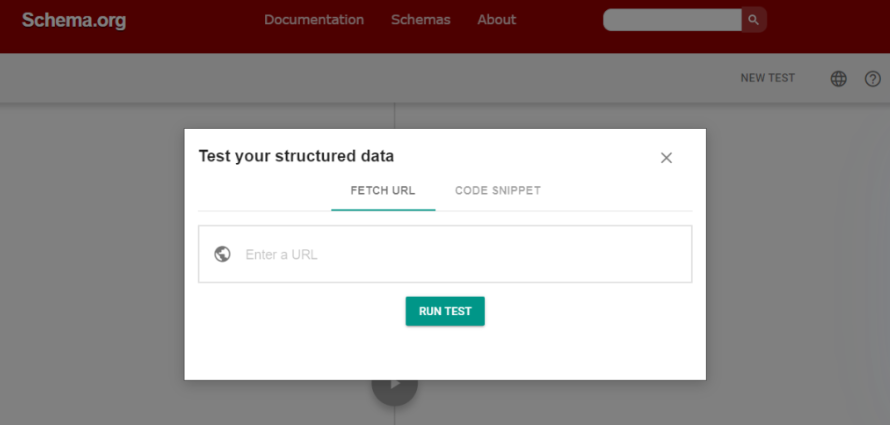Click the globe icon inside URL field

[223, 254]
